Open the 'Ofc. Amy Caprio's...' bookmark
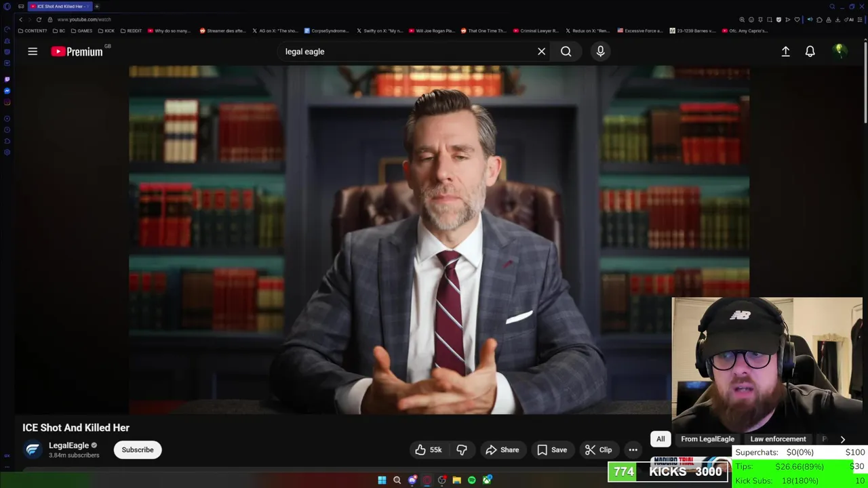Image resolution: width=868 pixels, height=488 pixels. pos(745,30)
